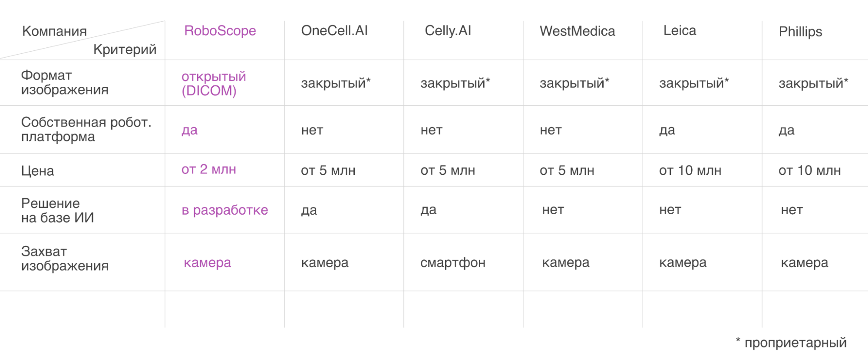The width and height of the screenshot is (868, 363).
Task: Select the 'от 2 млн' price cell
Action: [208, 169]
